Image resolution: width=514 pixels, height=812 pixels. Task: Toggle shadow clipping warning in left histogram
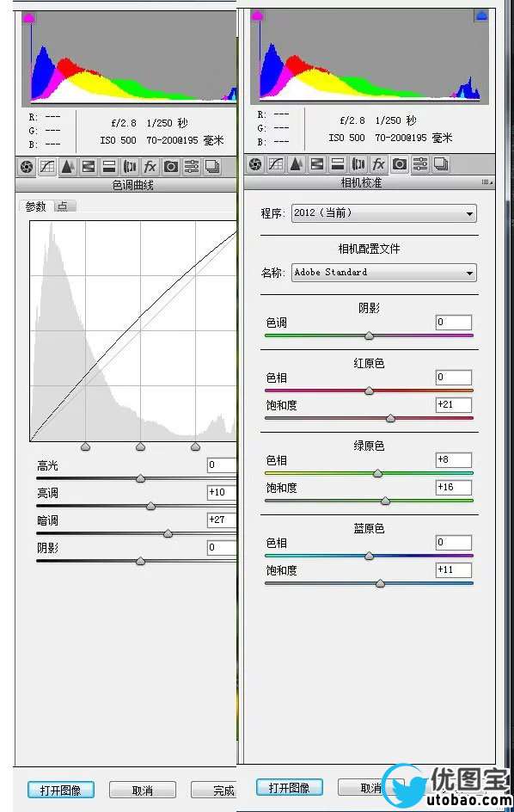pyautogui.click(x=29, y=18)
